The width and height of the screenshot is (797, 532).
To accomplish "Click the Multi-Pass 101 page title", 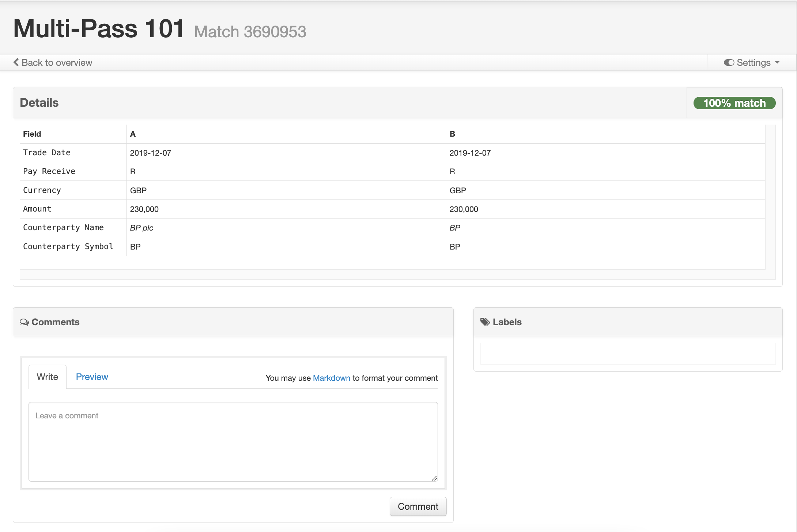I will [x=99, y=28].
